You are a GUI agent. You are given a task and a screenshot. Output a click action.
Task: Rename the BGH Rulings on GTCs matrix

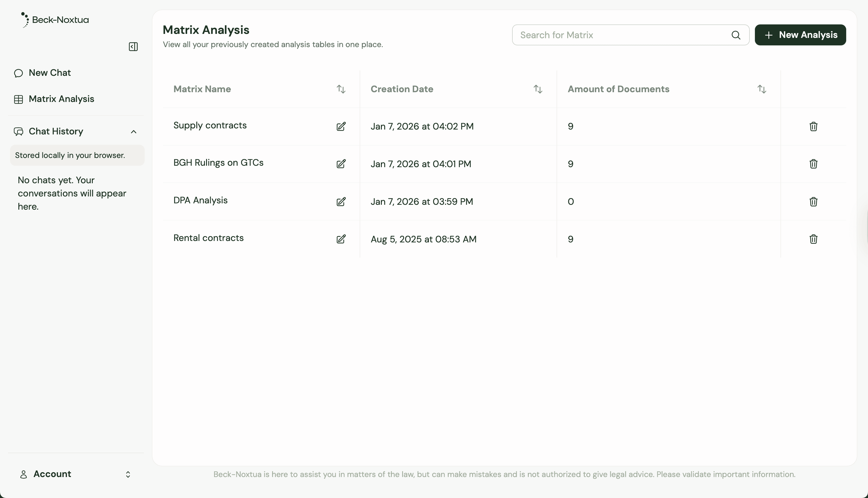341,164
